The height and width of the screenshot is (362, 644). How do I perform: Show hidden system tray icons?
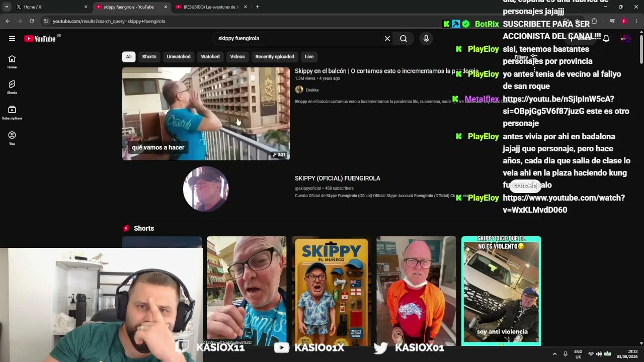(554, 354)
